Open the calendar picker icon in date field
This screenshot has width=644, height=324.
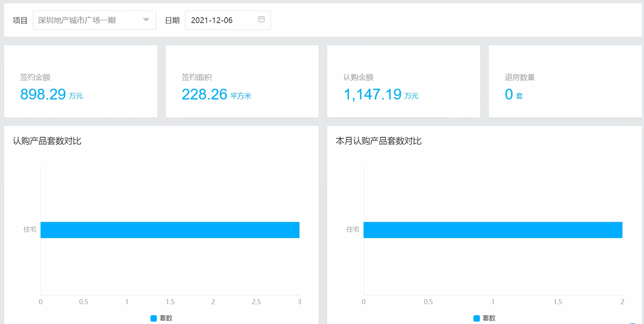click(x=261, y=19)
